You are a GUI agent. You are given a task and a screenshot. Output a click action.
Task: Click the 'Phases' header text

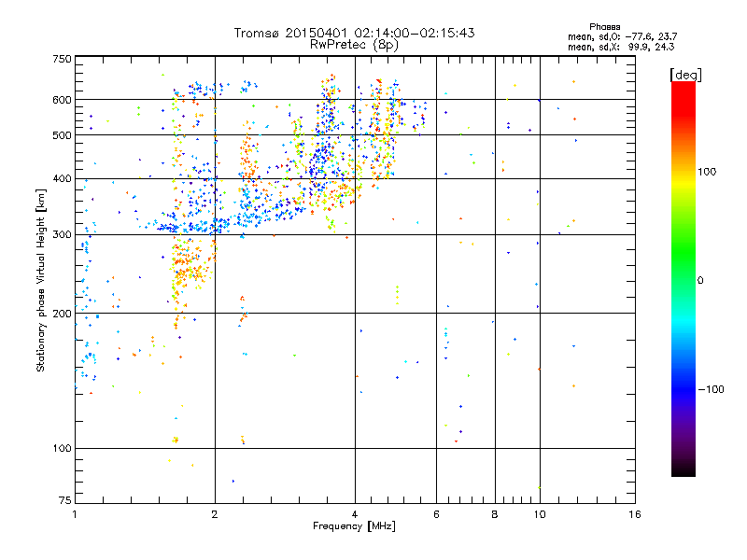tap(604, 27)
